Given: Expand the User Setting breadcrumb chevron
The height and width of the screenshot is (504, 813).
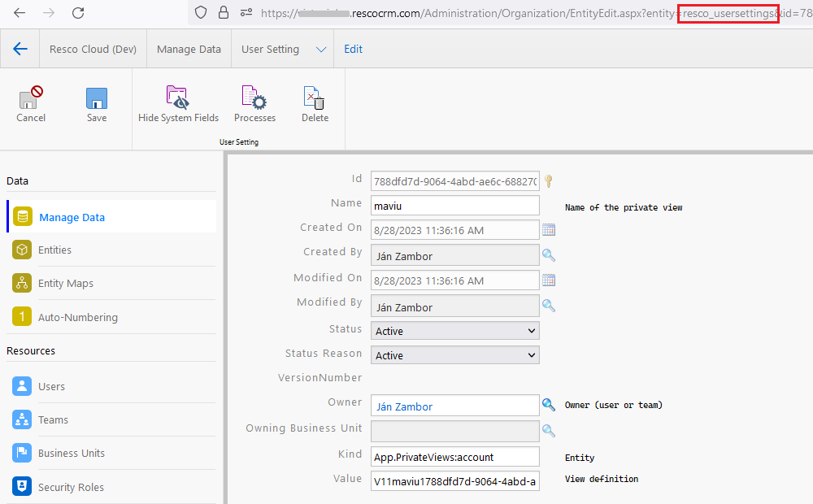Looking at the screenshot, I should pyautogui.click(x=321, y=50).
